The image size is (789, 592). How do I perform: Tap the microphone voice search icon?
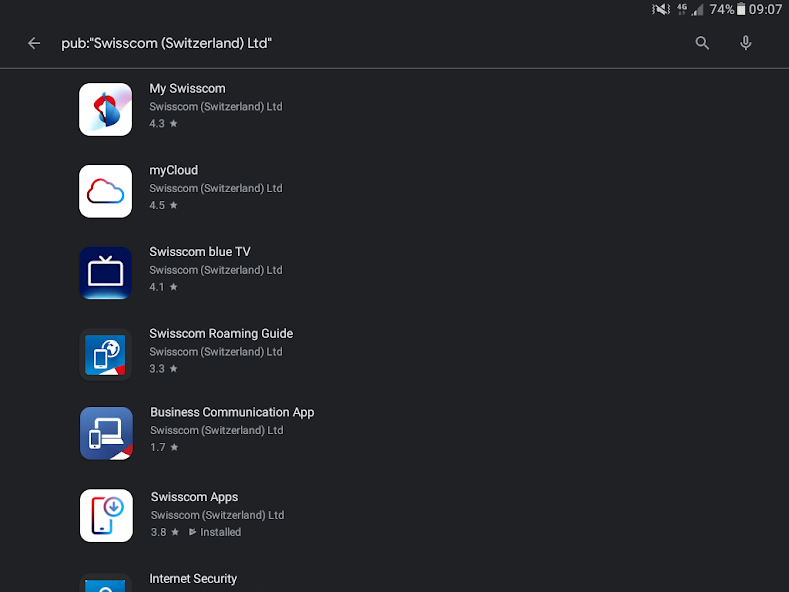click(746, 43)
